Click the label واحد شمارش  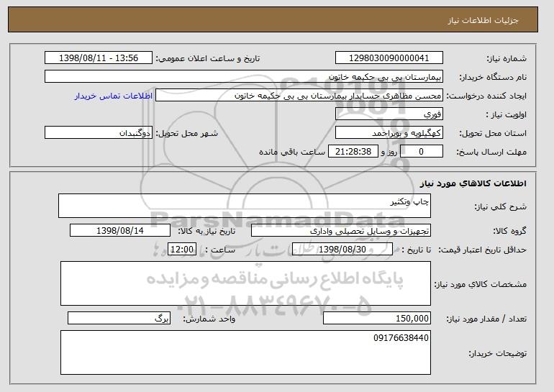point(209,319)
